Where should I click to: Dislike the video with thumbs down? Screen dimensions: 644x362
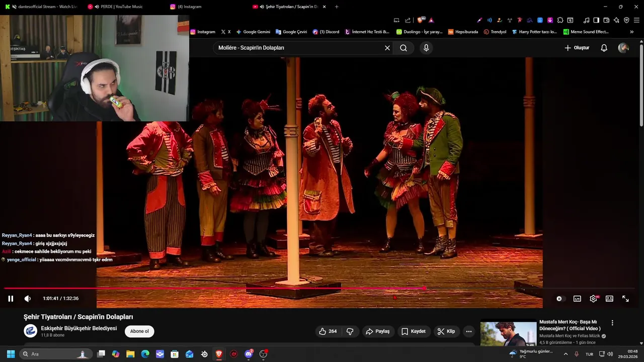(x=350, y=331)
